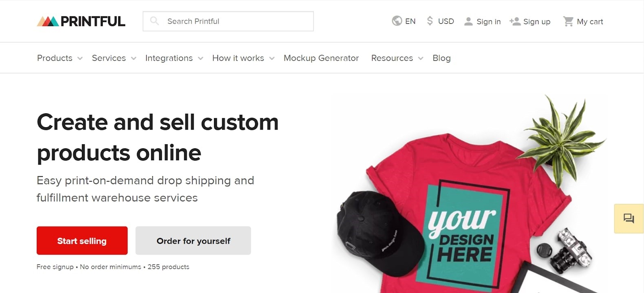Go to the Blog menu item

[441, 58]
